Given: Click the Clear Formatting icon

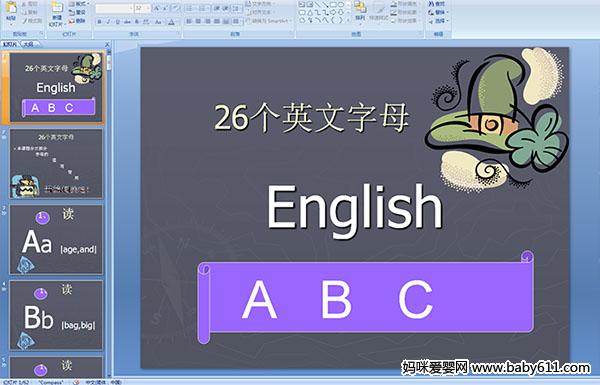Looking at the screenshot, I should [x=176, y=8].
